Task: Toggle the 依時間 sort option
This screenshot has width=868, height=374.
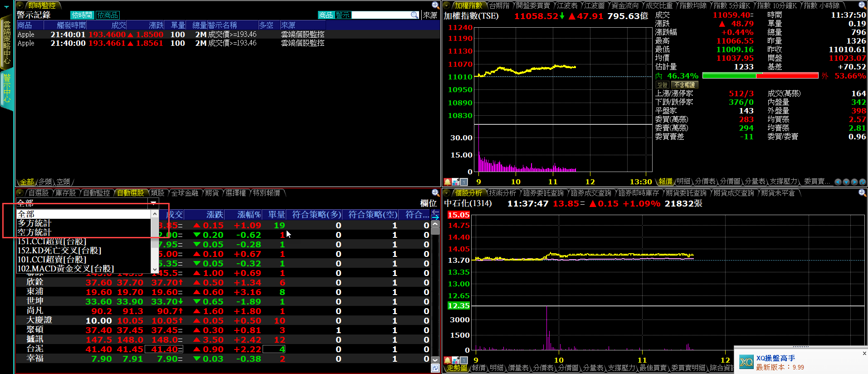Action: (82, 15)
